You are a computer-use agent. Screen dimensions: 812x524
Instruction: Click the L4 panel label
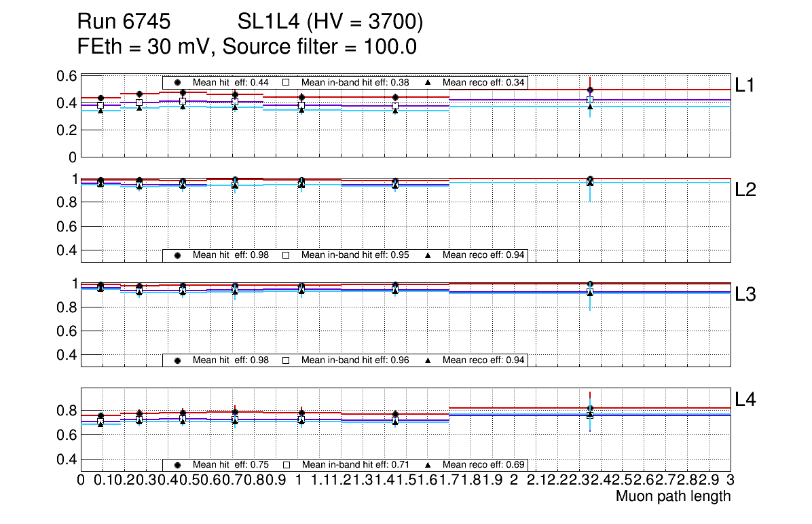pos(746,400)
